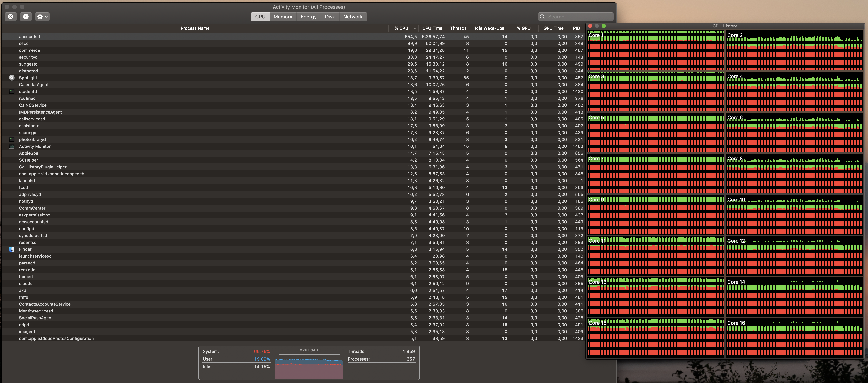
Task: Sort by Process Name column header
Action: point(195,28)
